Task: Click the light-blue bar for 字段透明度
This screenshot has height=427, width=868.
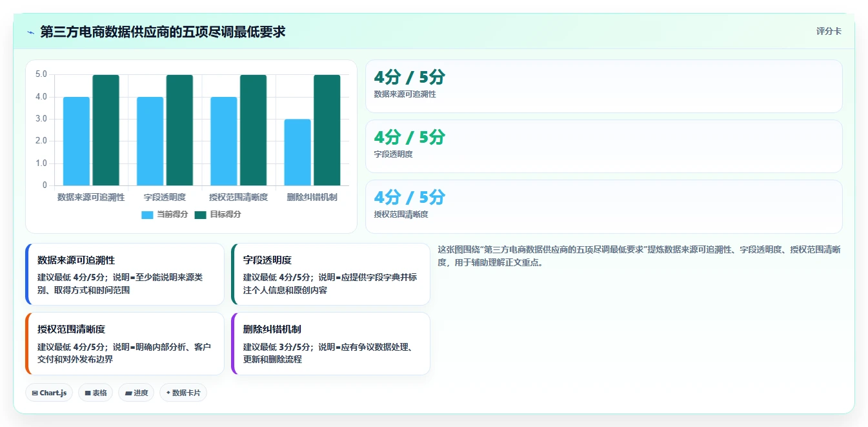Action: (x=150, y=141)
